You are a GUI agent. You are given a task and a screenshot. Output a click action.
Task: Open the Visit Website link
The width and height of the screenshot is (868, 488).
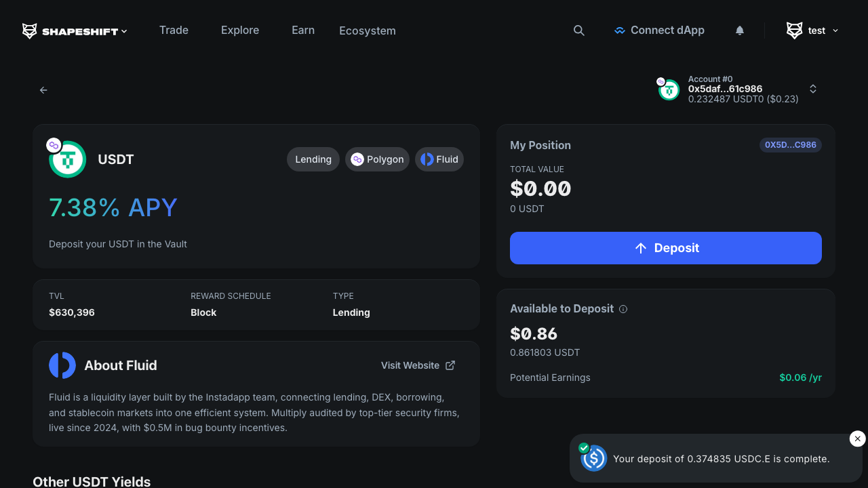(x=410, y=365)
